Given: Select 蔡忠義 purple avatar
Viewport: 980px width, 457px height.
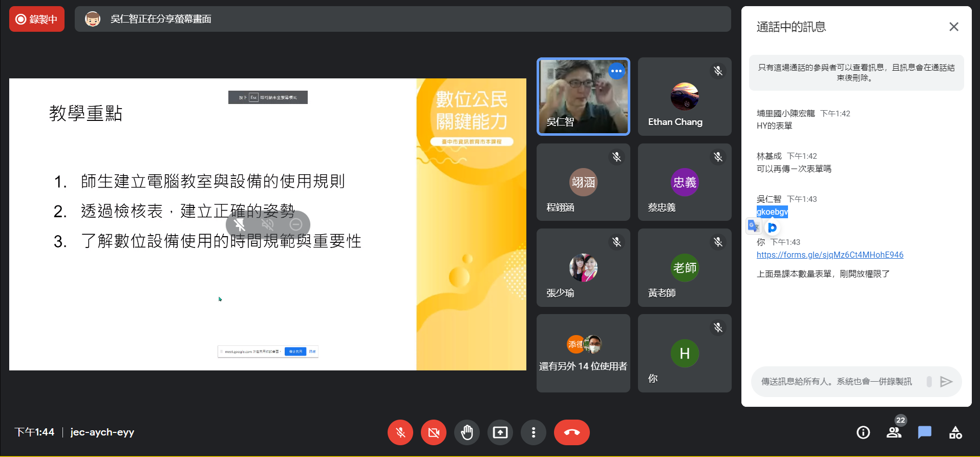Looking at the screenshot, I should point(685,182).
